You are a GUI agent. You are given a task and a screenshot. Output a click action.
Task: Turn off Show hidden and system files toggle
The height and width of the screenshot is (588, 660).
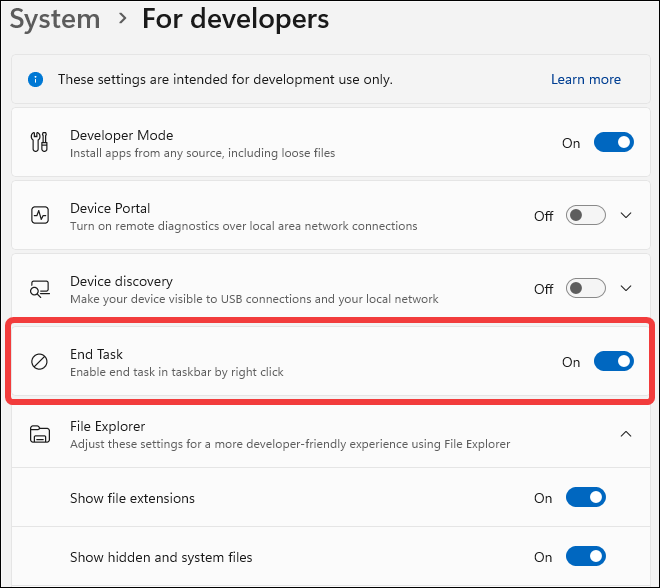585,556
